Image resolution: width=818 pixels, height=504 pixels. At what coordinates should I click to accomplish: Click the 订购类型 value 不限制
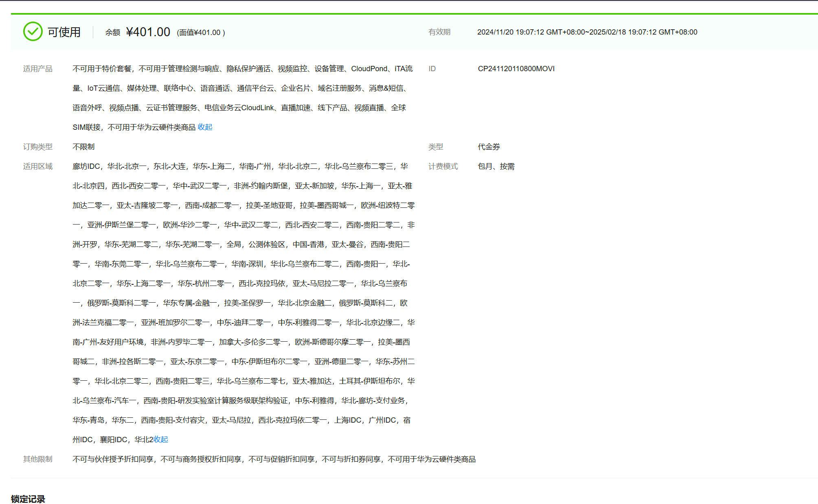83,146
